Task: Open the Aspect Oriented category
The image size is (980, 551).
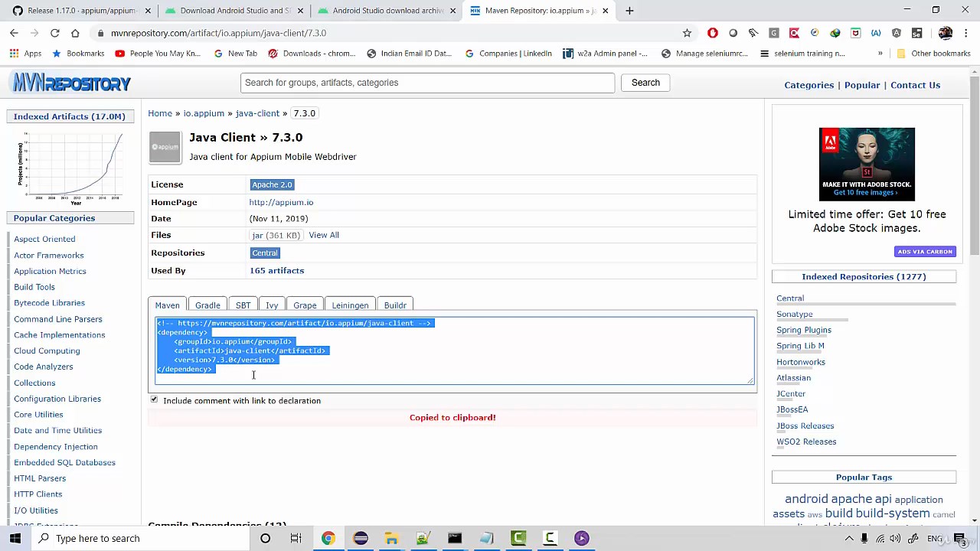Action: [x=44, y=240]
